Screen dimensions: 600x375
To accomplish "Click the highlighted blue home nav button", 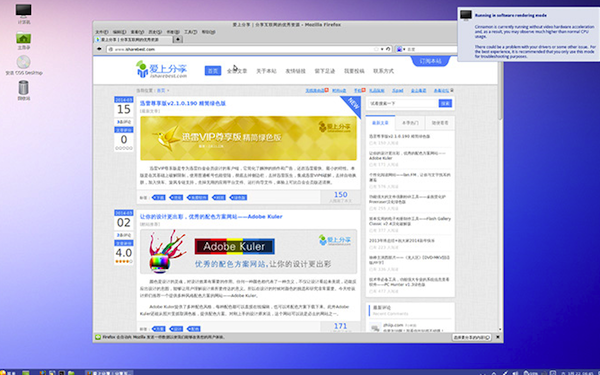I will point(213,71).
